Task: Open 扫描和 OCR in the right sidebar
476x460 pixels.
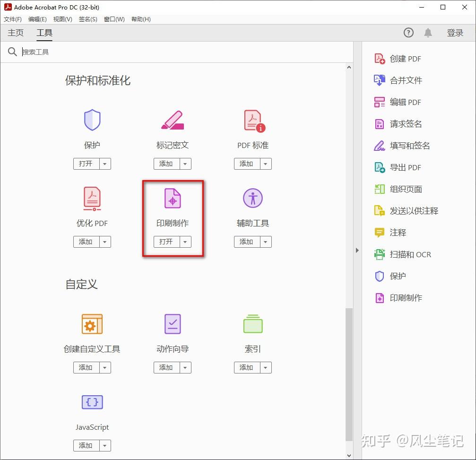Action: coord(403,254)
